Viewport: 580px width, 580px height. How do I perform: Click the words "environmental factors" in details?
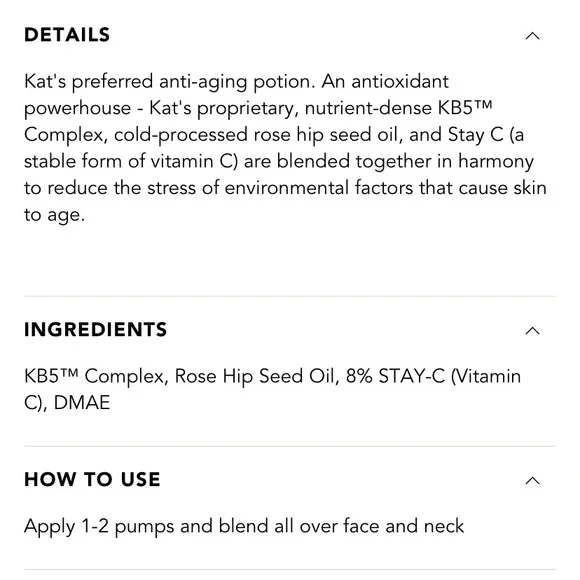[319, 188]
